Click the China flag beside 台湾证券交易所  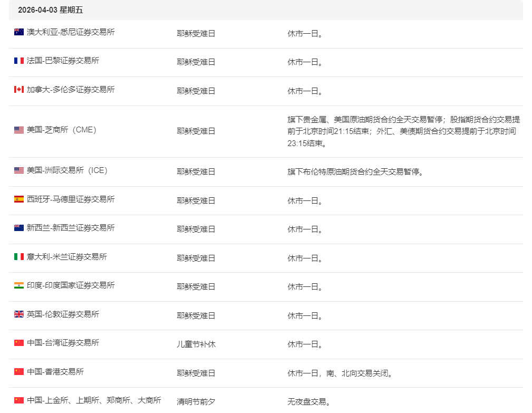[18, 342]
